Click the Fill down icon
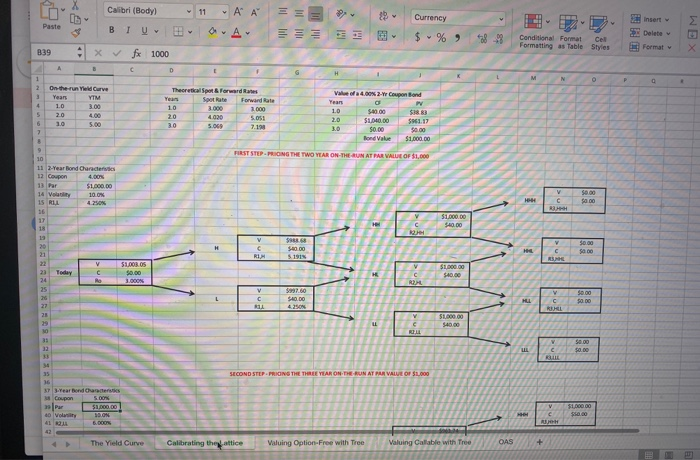 pyautogui.click(x=692, y=34)
